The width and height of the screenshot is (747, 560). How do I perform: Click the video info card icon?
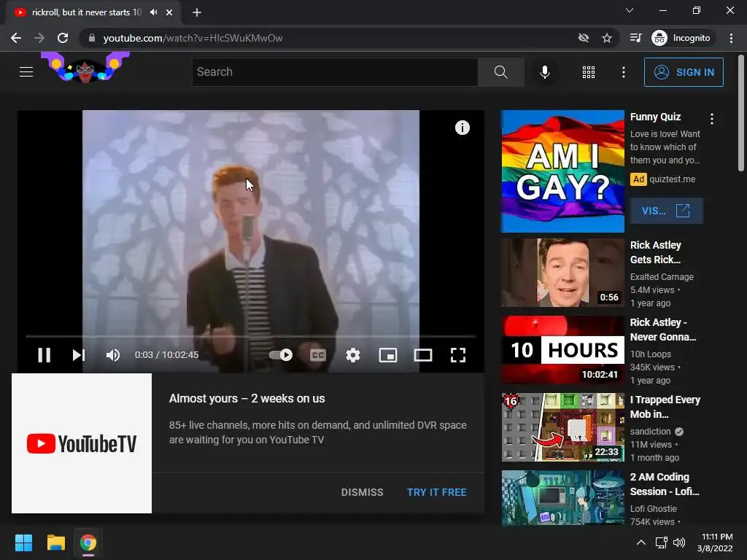pyautogui.click(x=462, y=128)
